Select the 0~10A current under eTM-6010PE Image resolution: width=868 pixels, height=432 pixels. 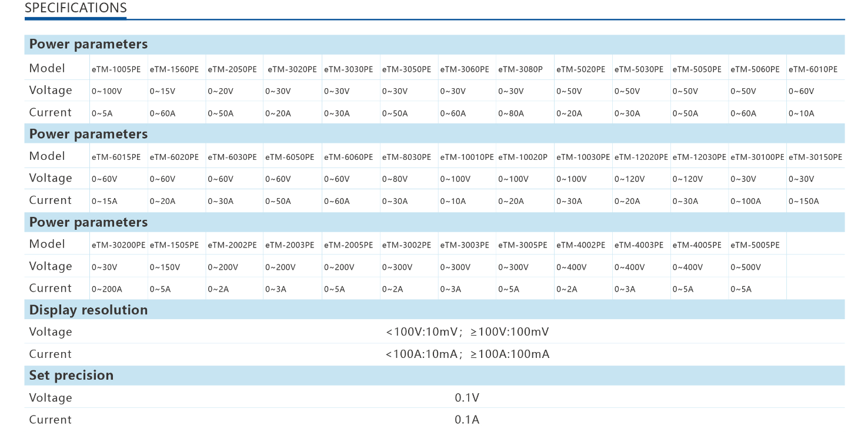coord(802,113)
